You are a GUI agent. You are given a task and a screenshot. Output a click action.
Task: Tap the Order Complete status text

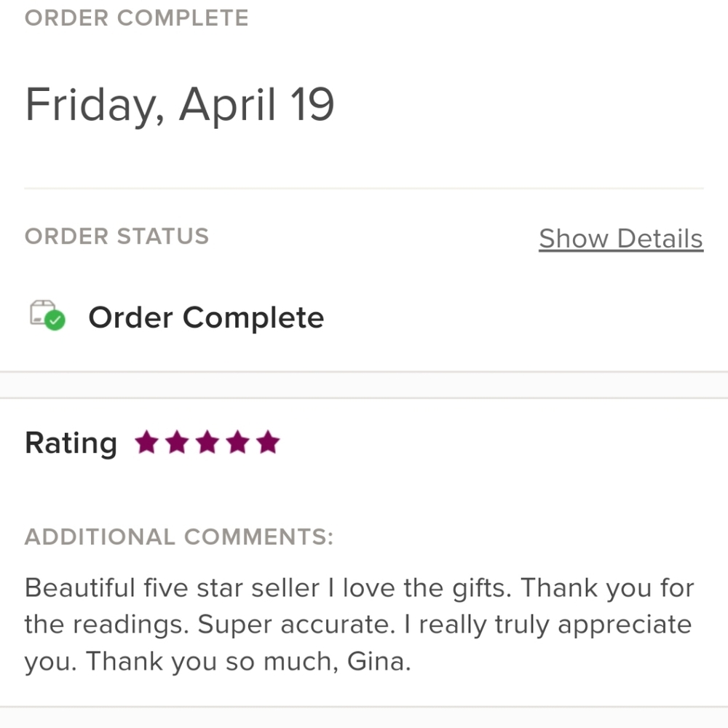click(206, 318)
